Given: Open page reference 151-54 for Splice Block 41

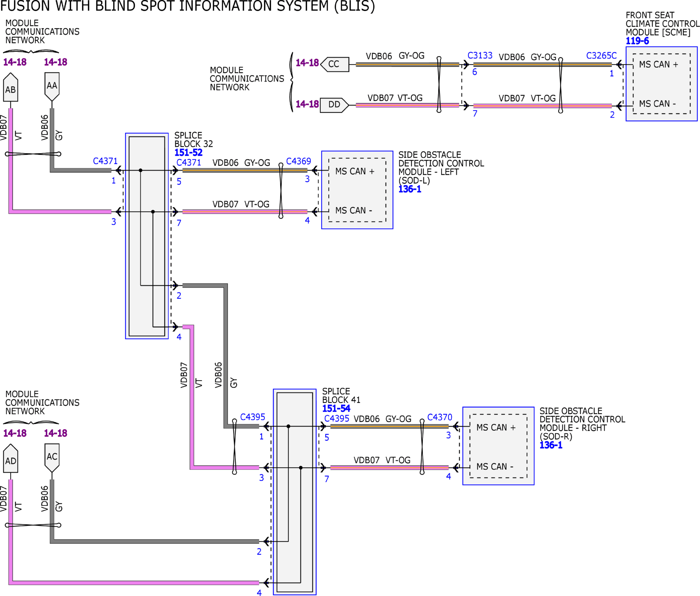Looking at the screenshot, I should [x=336, y=408].
